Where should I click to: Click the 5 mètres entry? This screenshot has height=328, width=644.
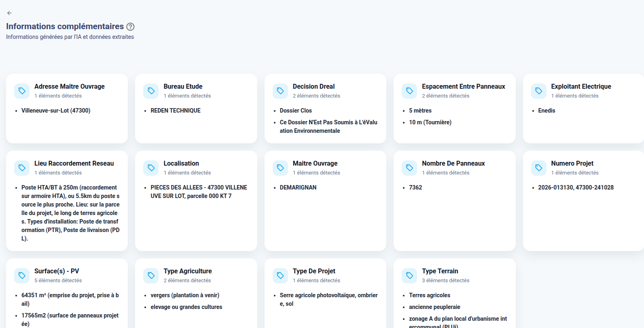(420, 111)
